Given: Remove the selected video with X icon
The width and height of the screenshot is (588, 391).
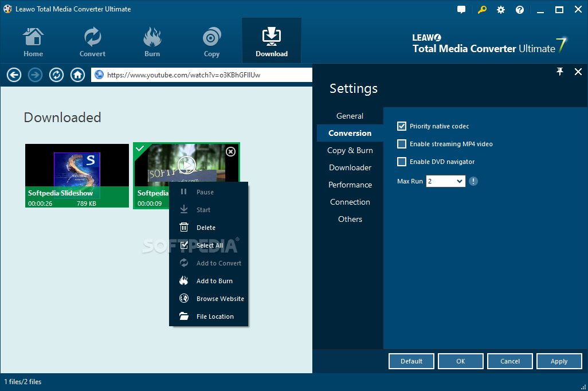Looking at the screenshot, I should pyautogui.click(x=230, y=151).
